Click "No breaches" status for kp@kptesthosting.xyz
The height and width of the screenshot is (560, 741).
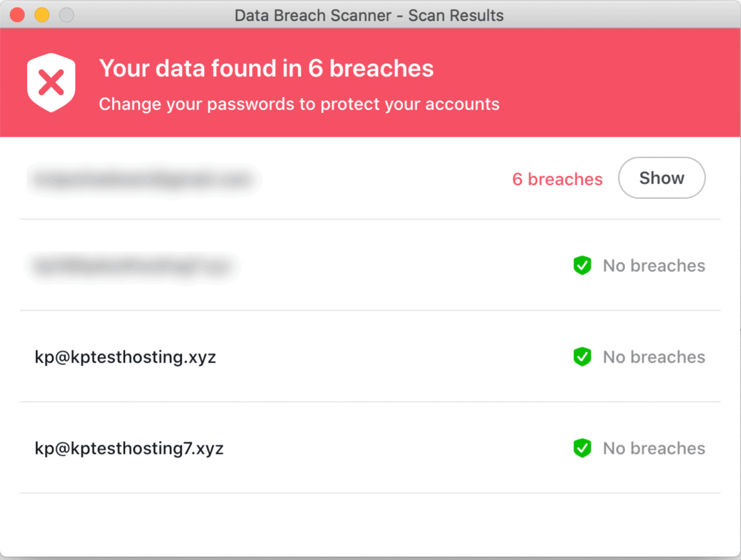coord(654,357)
